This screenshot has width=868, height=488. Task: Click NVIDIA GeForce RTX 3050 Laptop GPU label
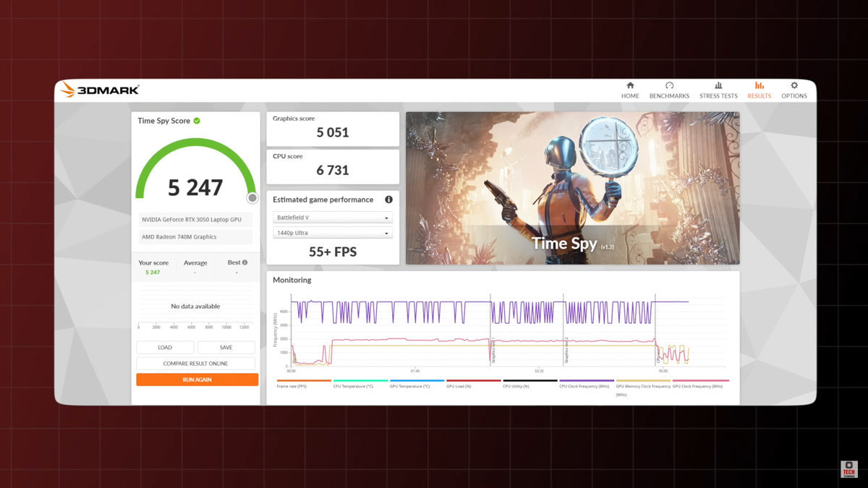195,219
